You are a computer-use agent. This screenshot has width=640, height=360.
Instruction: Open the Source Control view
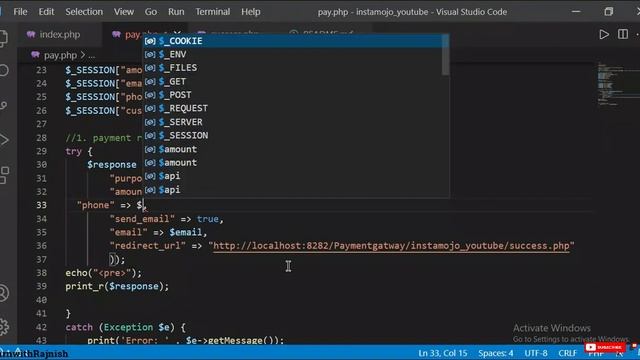(3, 105)
